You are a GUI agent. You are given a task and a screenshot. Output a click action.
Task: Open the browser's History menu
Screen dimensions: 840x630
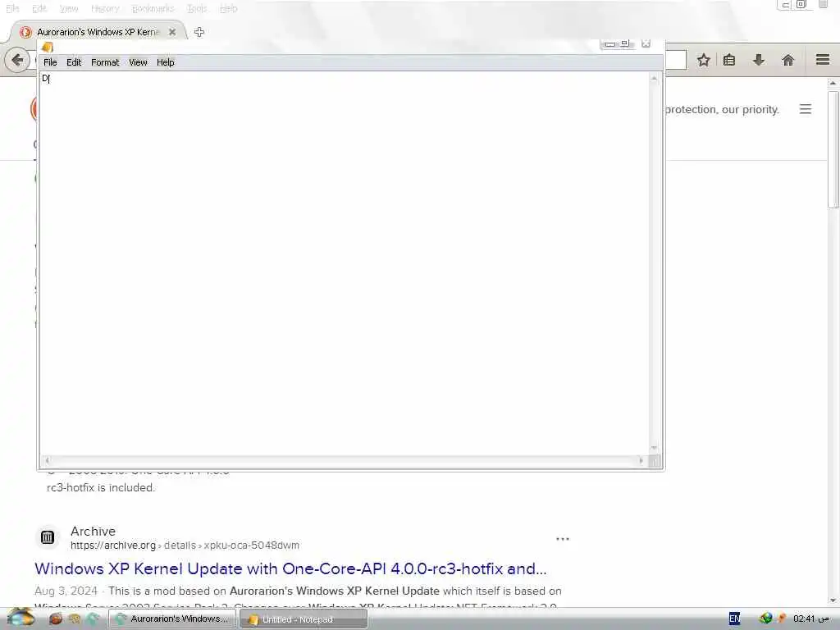tap(105, 8)
